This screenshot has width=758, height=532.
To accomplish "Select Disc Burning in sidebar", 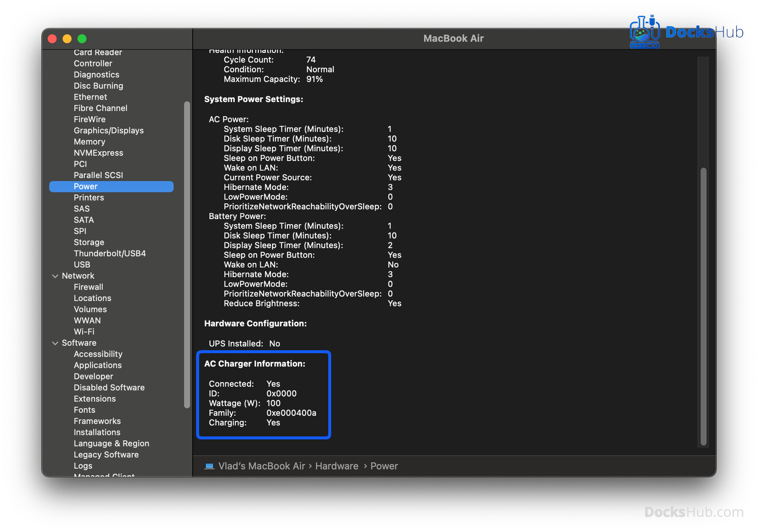I will click(99, 86).
